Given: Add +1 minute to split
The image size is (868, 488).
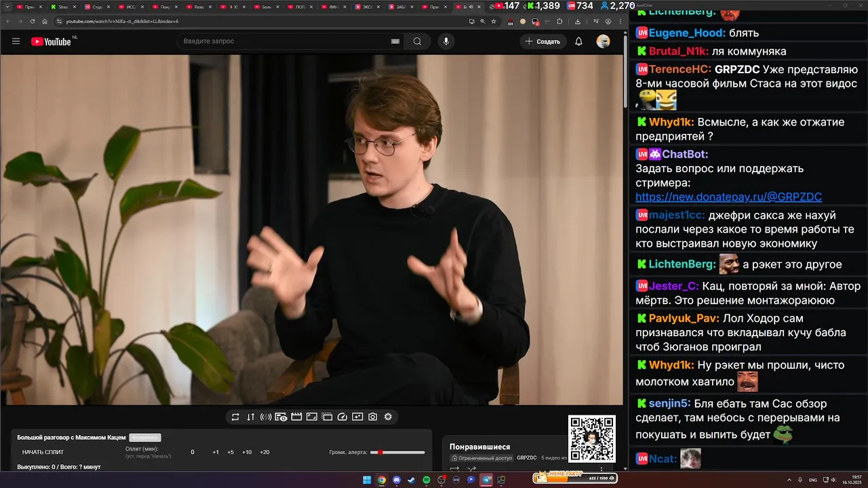Looking at the screenshot, I should [x=216, y=452].
